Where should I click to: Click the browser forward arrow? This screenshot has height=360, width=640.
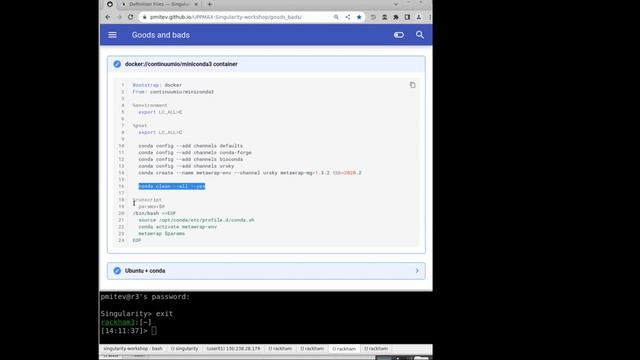click(x=119, y=17)
